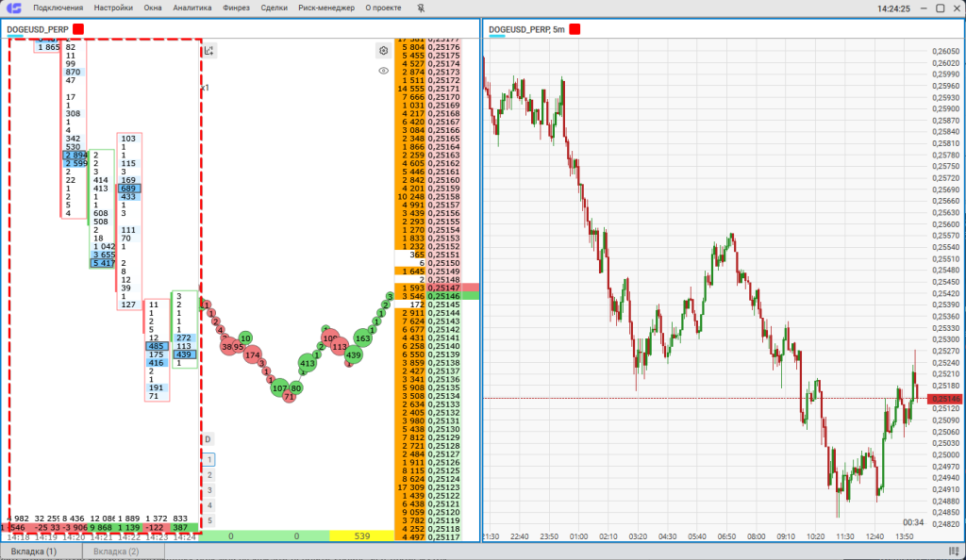The width and height of the screenshot is (966, 560).
Task: Click the chart indicators icon in cluster panel
Action: 209,51
